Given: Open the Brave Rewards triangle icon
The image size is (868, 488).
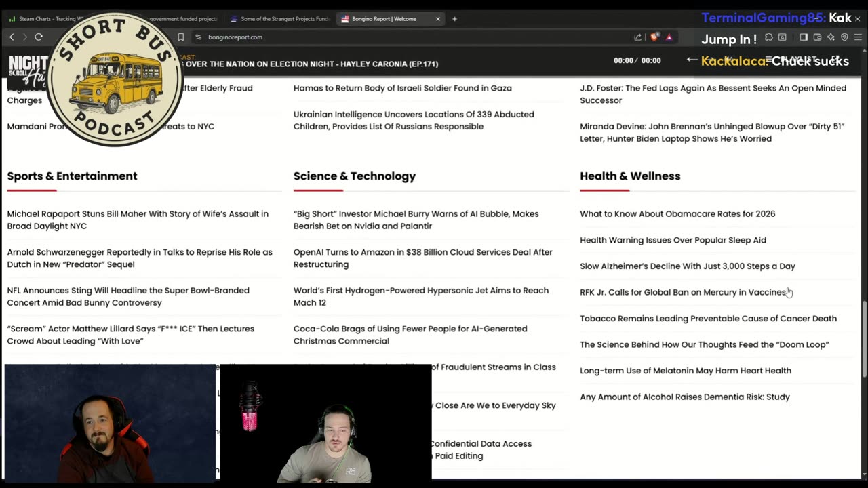Looking at the screenshot, I should point(669,37).
